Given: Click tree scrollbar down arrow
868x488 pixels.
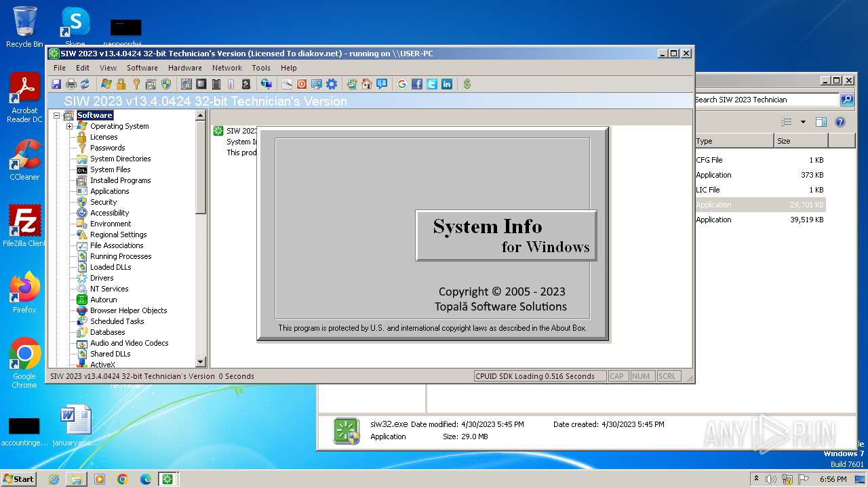Looking at the screenshot, I should tap(201, 363).
